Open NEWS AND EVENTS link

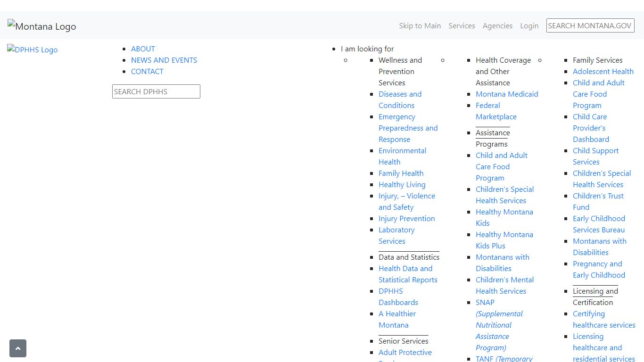click(164, 60)
